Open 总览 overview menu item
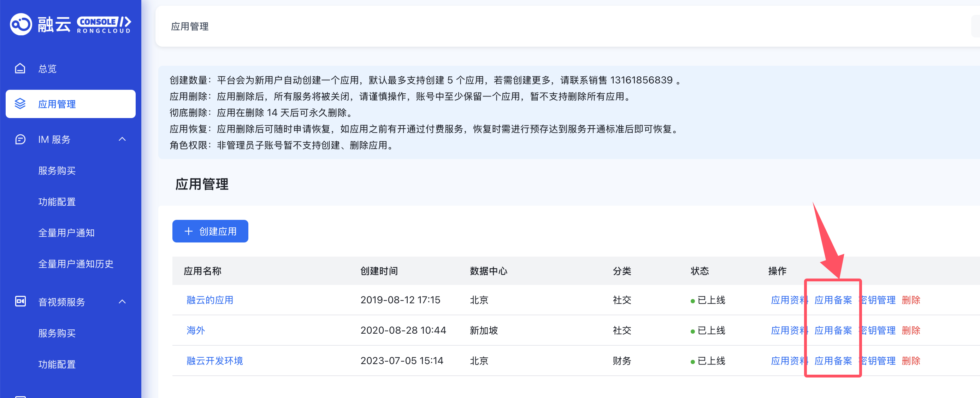Screen dimensions: 980x398 pos(47,69)
